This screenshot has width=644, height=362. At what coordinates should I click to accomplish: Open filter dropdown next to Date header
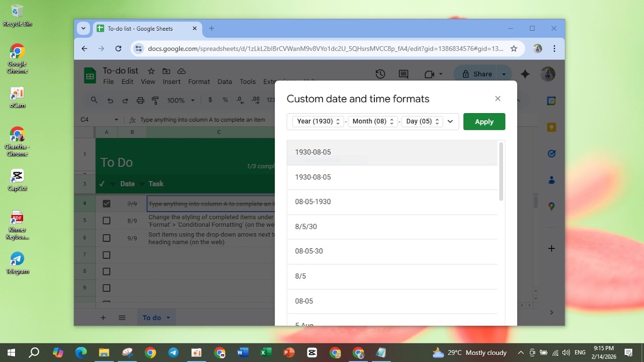pyautogui.click(x=141, y=184)
